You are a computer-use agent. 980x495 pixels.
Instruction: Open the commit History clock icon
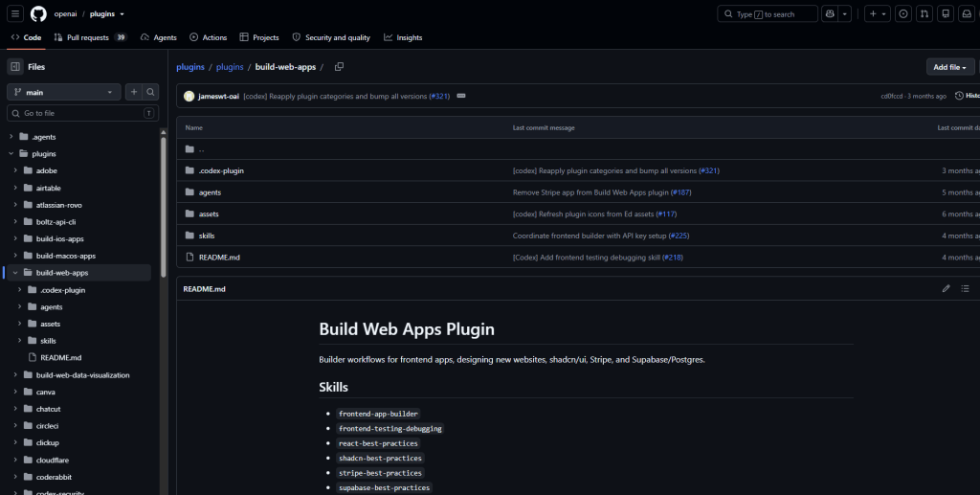tap(959, 97)
